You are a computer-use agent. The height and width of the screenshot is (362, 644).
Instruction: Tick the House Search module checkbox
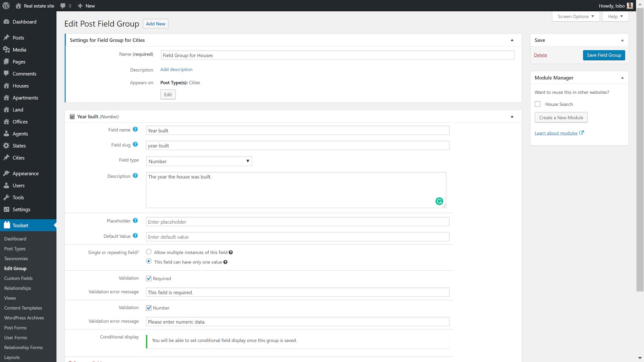(537, 104)
